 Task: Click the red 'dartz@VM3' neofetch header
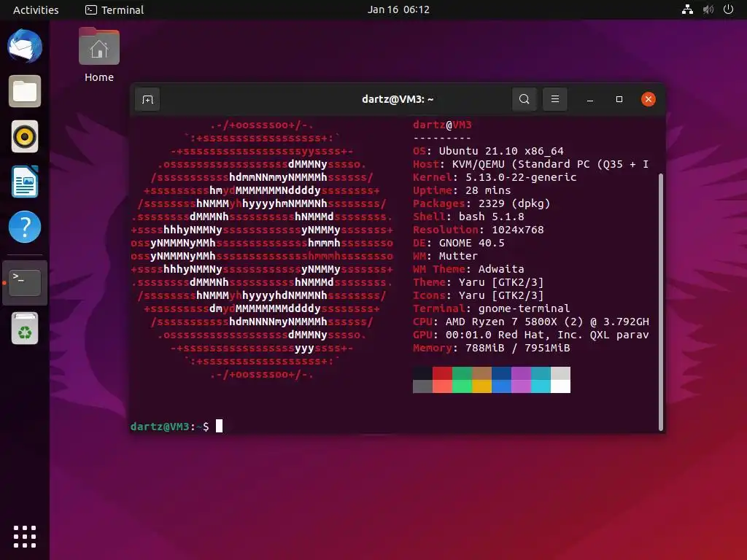click(442, 125)
